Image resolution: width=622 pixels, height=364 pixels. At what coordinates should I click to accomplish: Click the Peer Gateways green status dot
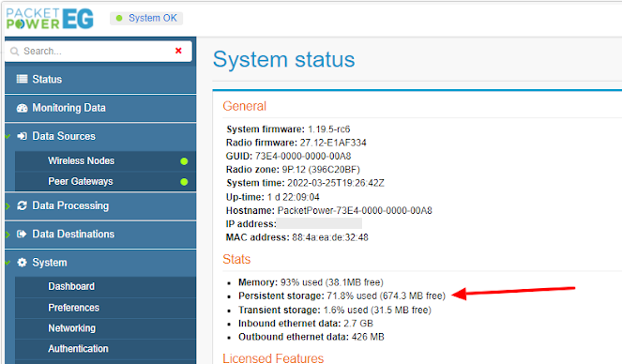coord(184,182)
